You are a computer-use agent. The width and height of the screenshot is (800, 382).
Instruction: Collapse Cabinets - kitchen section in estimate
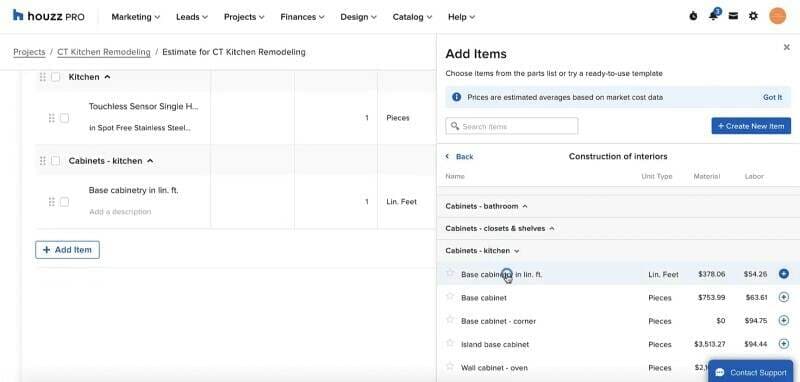click(x=150, y=161)
